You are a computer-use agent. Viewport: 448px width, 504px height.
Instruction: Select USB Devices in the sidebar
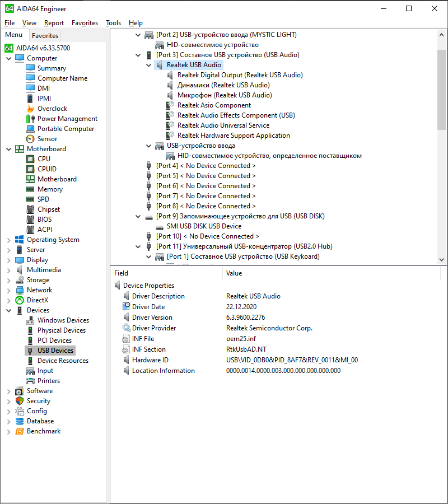(55, 351)
